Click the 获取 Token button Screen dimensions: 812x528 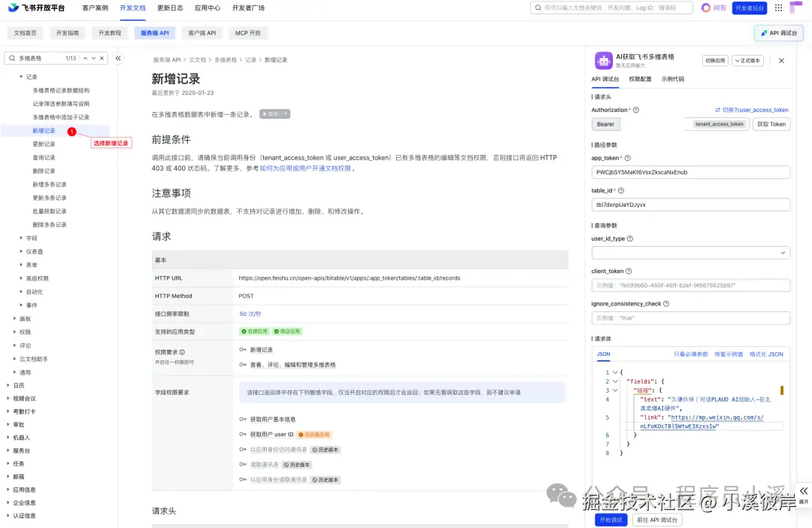point(771,124)
